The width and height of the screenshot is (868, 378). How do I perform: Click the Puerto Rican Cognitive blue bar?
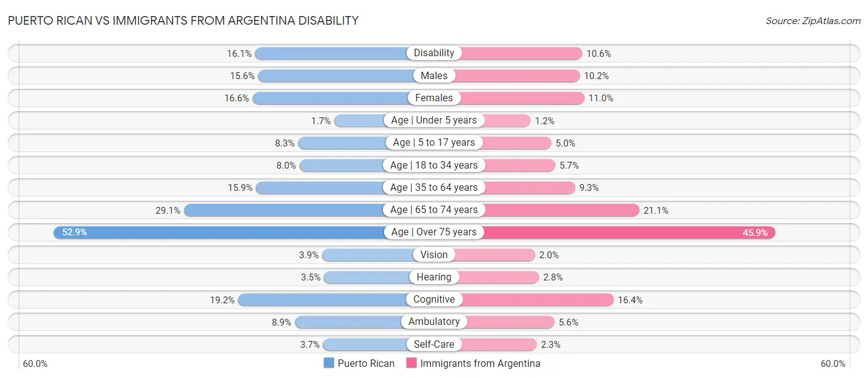[x=321, y=300]
